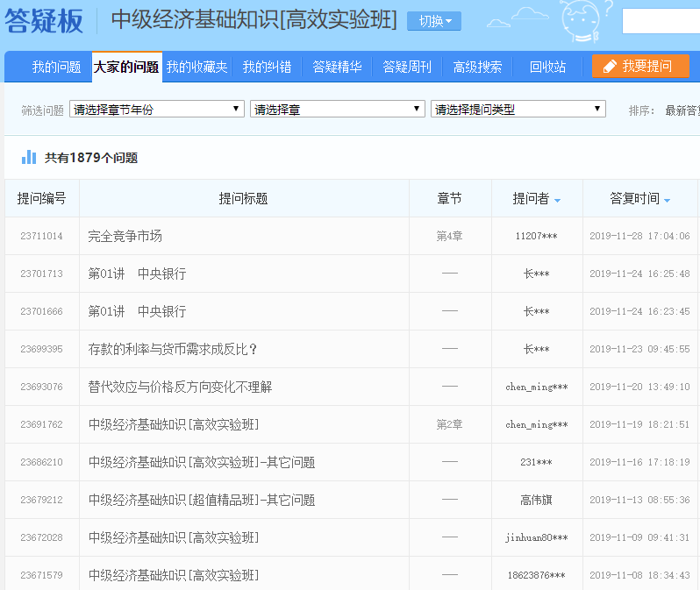This screenshot has width=700, height=590.
Task: Click the 共有1879个问题 count text
Action: [91, 158]
